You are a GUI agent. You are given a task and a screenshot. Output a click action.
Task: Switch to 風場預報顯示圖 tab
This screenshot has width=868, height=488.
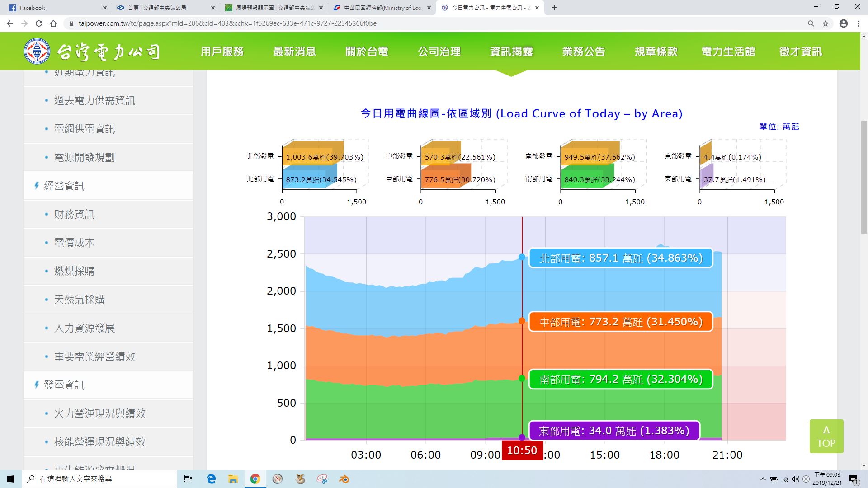273,8
